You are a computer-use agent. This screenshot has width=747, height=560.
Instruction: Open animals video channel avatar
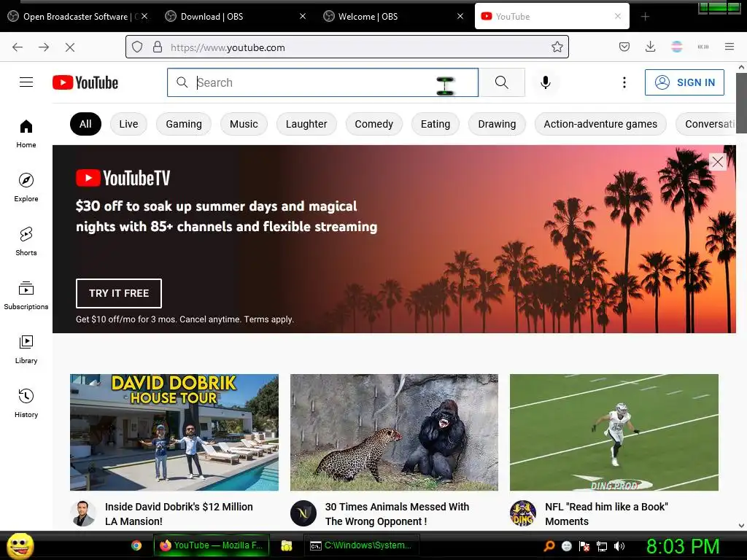[303, 513]
